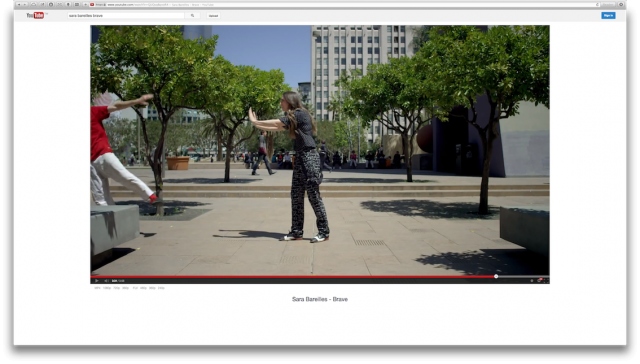Open the player settings gear

532,281
